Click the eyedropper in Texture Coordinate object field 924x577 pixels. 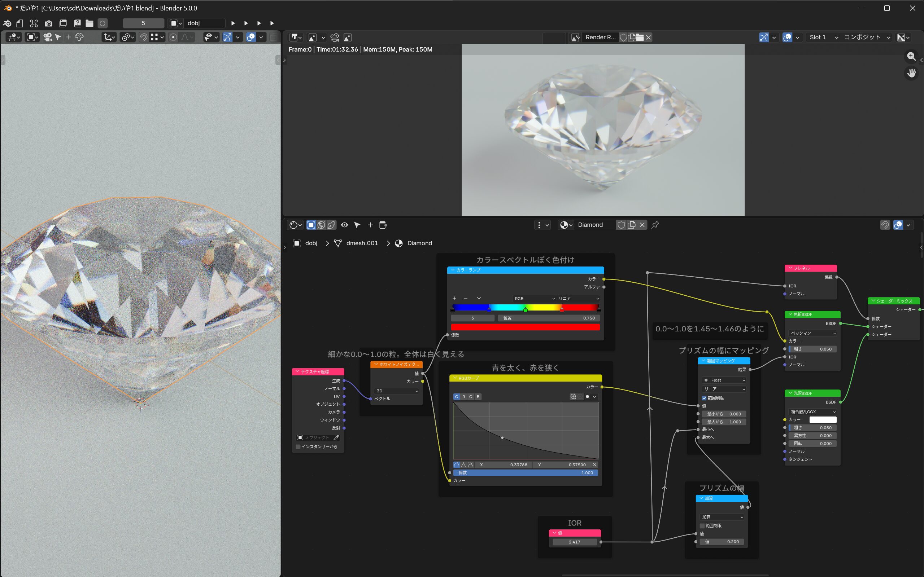(x=336, y=438)
